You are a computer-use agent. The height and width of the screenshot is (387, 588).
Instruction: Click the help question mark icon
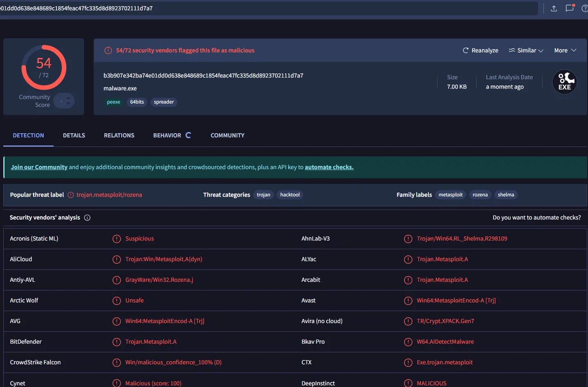(584, 8)
